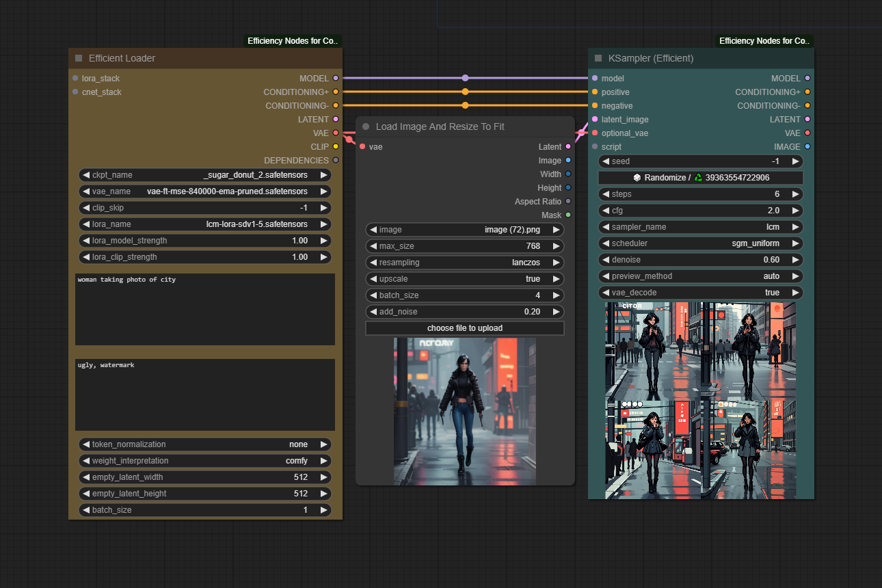Open the lora_name selector
882x588 pixels.
point(205,224)
